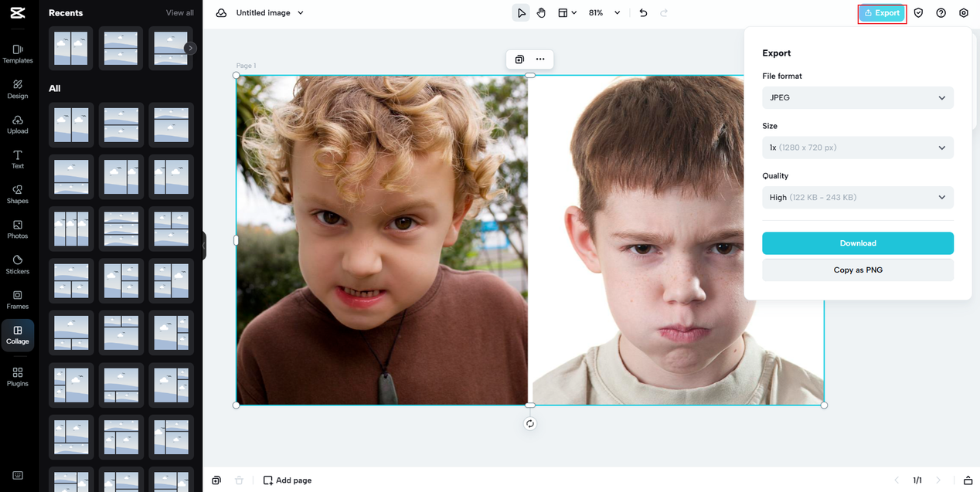The image size is (980, 492).
Task: Open the Stickers sidebar panel
Action: (18, 264)
